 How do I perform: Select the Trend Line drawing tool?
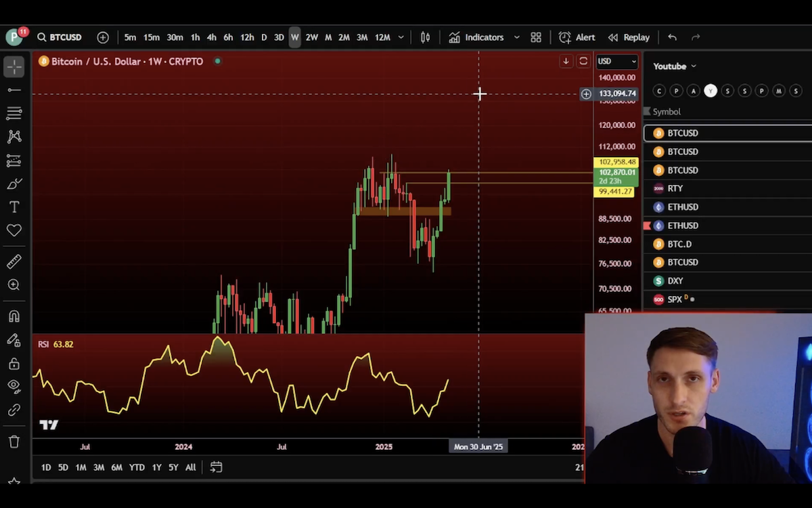point(14,89)
